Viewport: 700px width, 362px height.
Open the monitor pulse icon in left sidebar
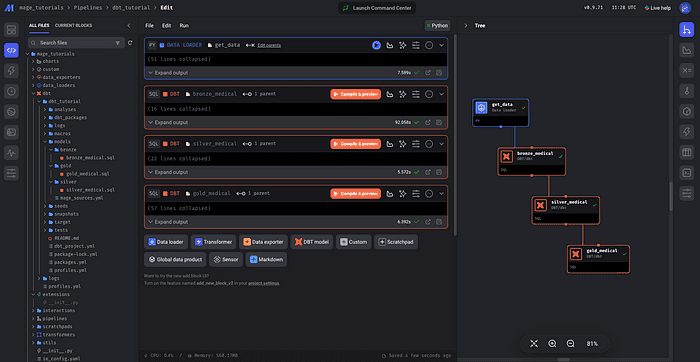coord(11,152)
